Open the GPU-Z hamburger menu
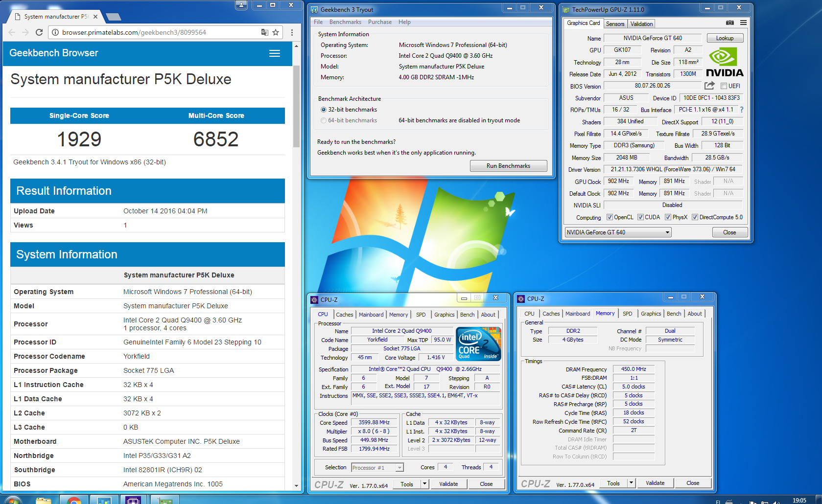 coord(743,23)
